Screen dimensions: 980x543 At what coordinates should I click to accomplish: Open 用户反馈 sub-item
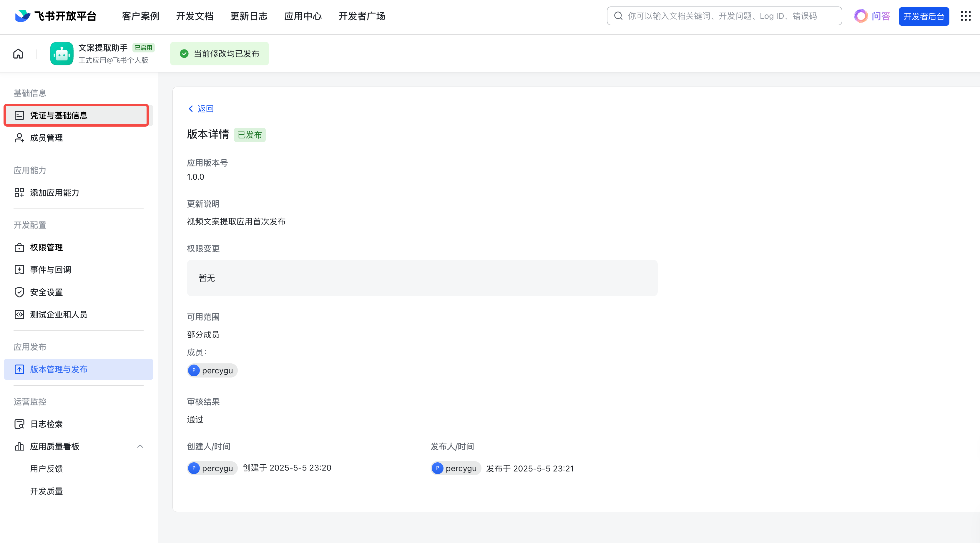pos(46,469)
